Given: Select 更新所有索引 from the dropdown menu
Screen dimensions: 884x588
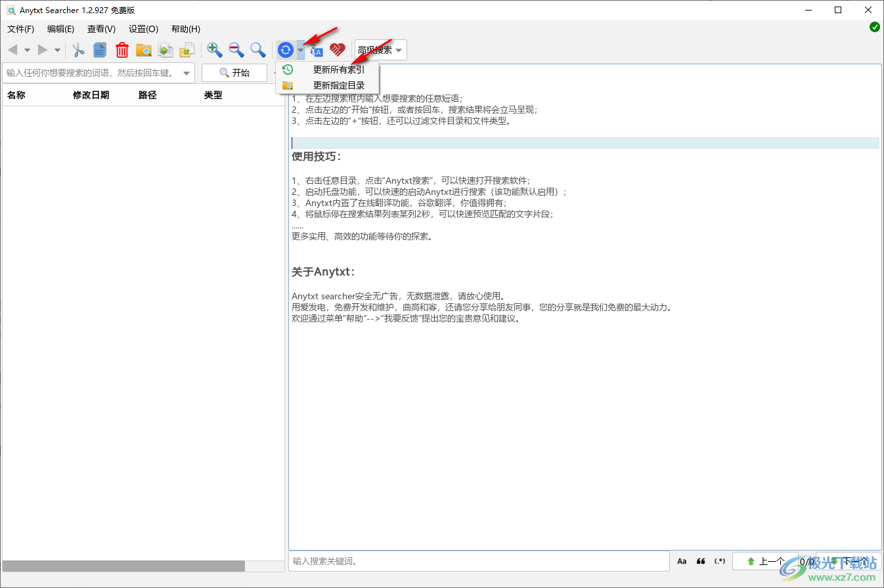Looking at the screenshot, I should pos(327,70).
